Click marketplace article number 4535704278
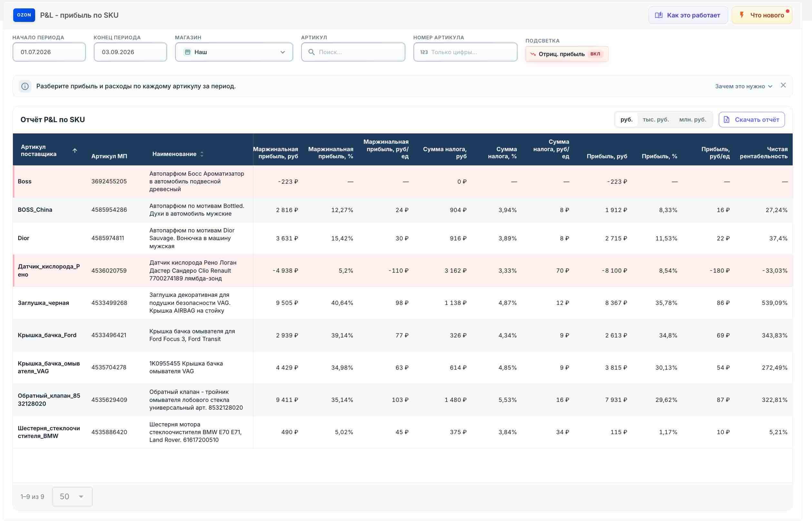Screen dimensions: 812x526 109,367
